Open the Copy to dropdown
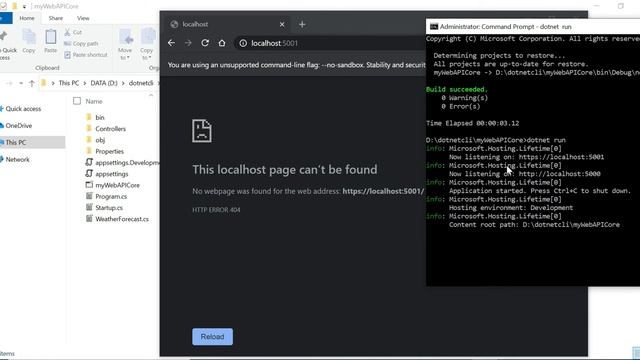The image size is (640, 360). coord(147,44)
